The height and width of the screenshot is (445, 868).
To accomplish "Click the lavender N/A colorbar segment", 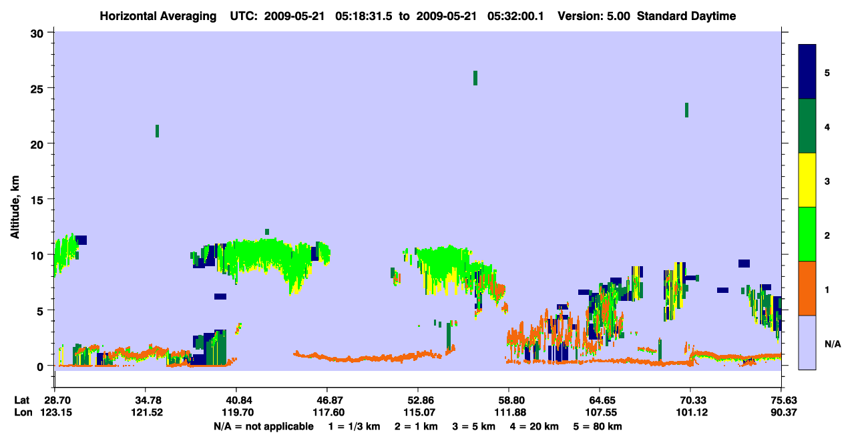I will [807, 342].
